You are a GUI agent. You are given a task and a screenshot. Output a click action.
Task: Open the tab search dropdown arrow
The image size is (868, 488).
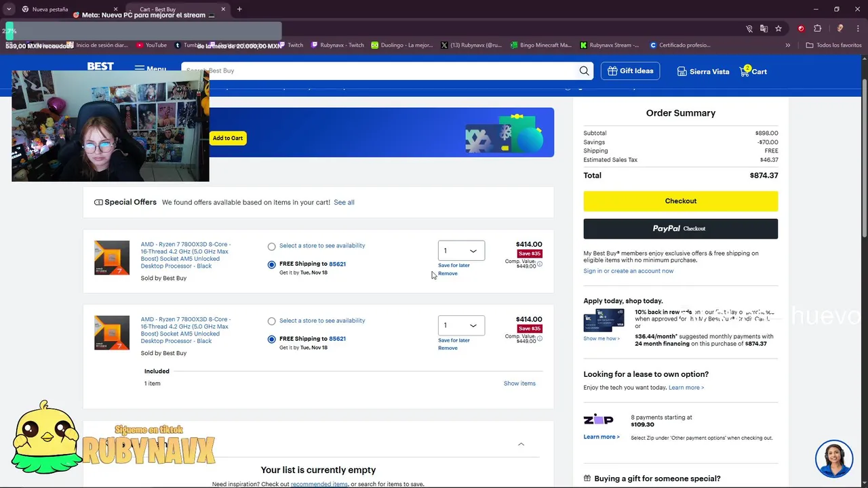pyautogui.click(x=8, y=9)
